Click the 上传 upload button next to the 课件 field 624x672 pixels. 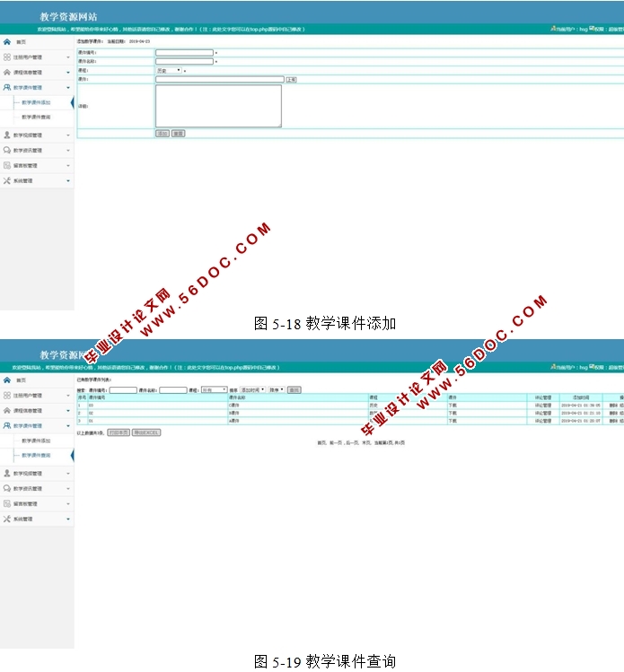(x=291, y=80)
